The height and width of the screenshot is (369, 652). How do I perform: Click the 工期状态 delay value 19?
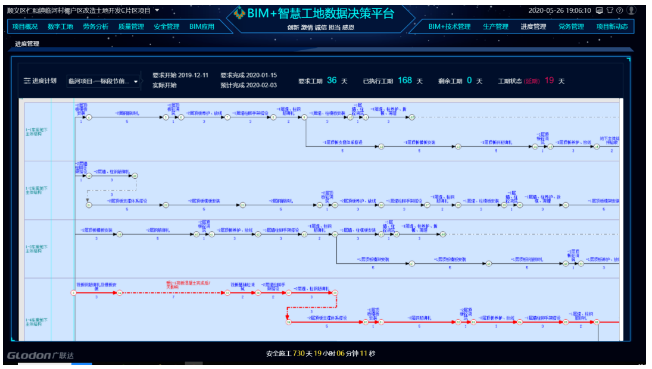[549, 80]
